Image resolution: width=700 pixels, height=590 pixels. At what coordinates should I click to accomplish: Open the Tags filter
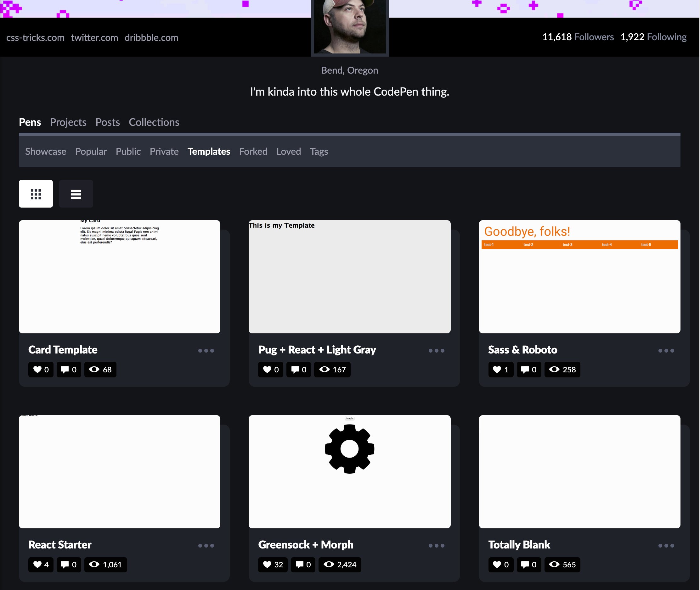(319, 152)
